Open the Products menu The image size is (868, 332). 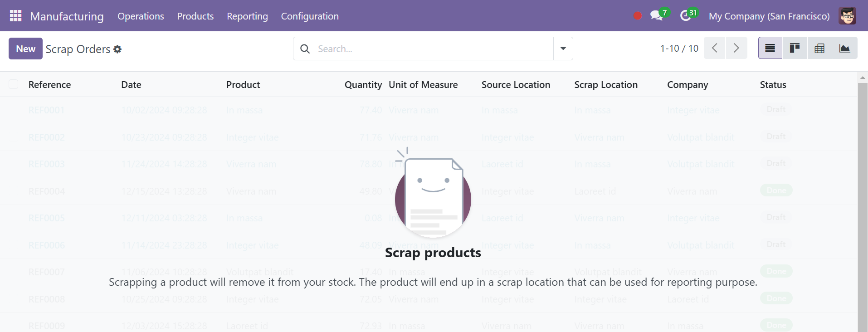point(195,16)
